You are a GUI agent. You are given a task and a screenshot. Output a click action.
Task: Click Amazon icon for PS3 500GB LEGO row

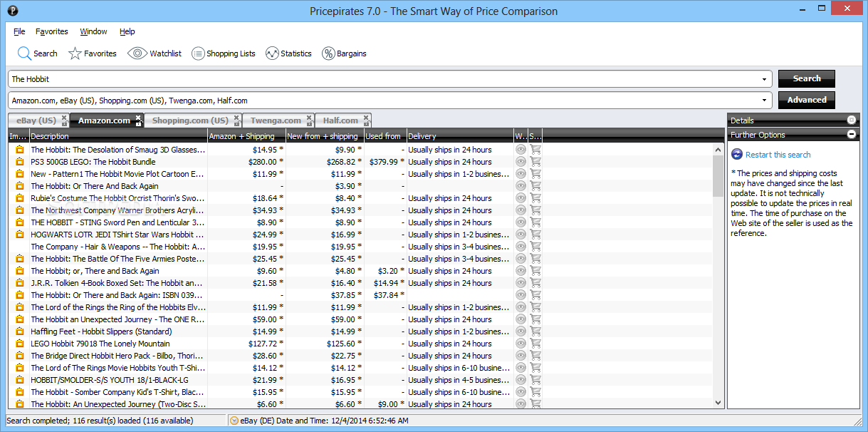(19, 162)
